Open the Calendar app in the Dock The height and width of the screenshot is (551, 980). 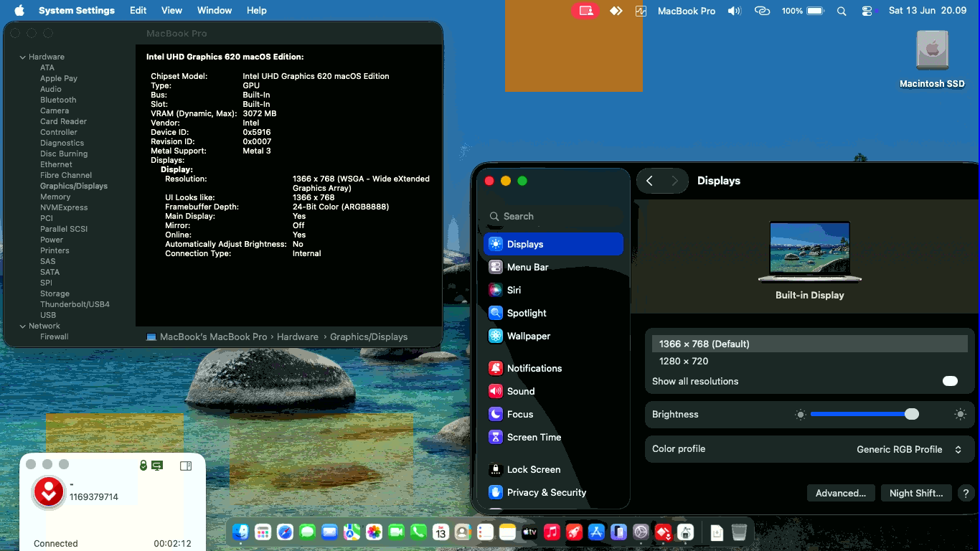[x=440, y=532]
